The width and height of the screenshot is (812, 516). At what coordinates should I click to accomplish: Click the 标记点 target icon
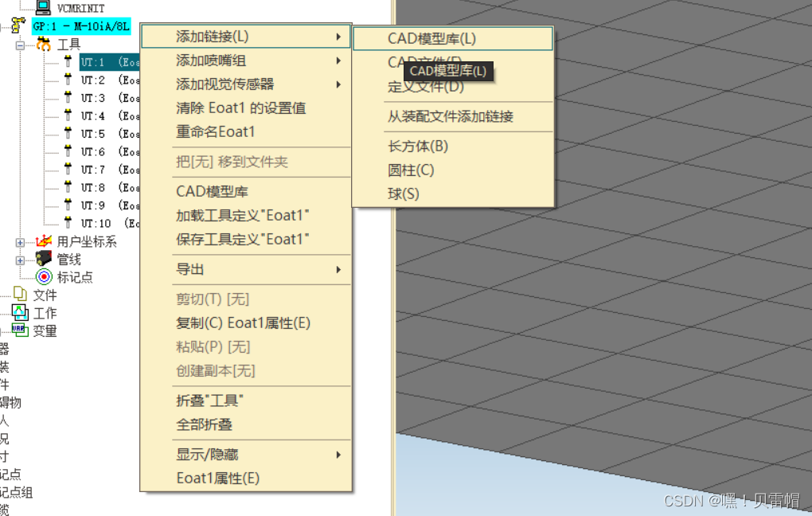coord(44,276)
